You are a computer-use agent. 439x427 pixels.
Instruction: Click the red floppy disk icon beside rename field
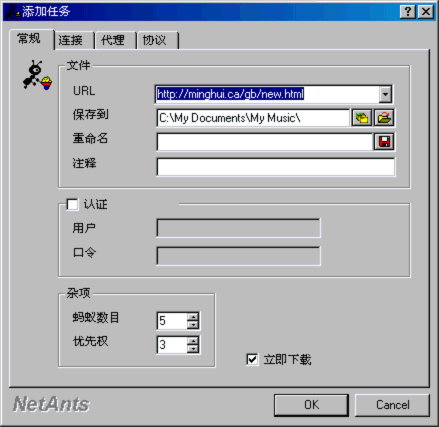tap(384, 142)
